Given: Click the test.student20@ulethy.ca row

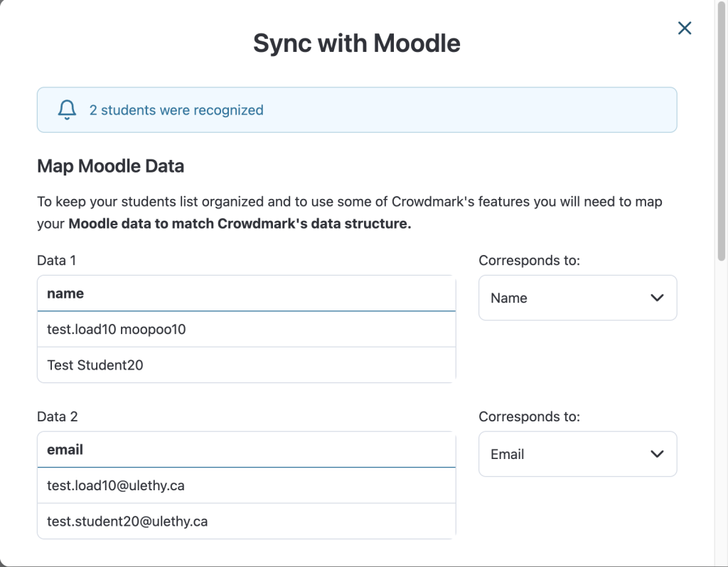Looking at the screenshot, I should pos(247,522).
